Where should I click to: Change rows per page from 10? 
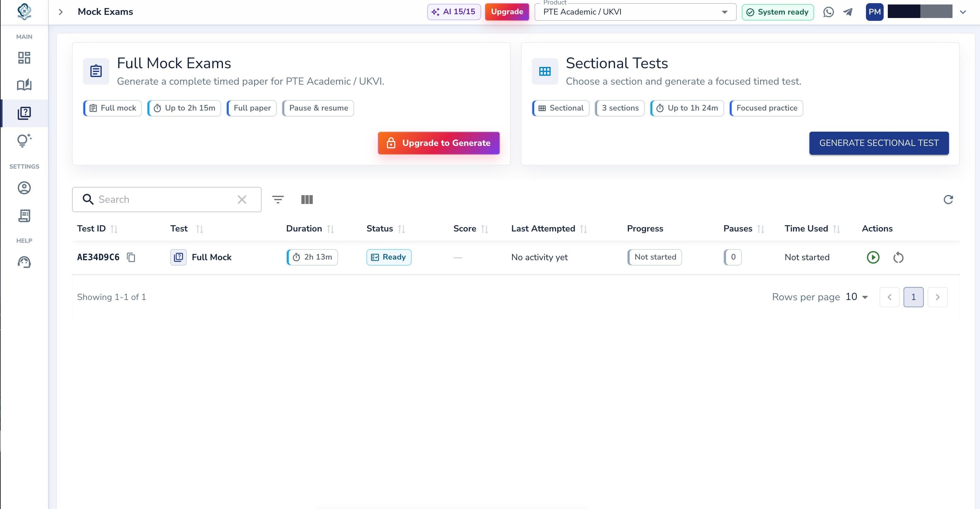857,297
